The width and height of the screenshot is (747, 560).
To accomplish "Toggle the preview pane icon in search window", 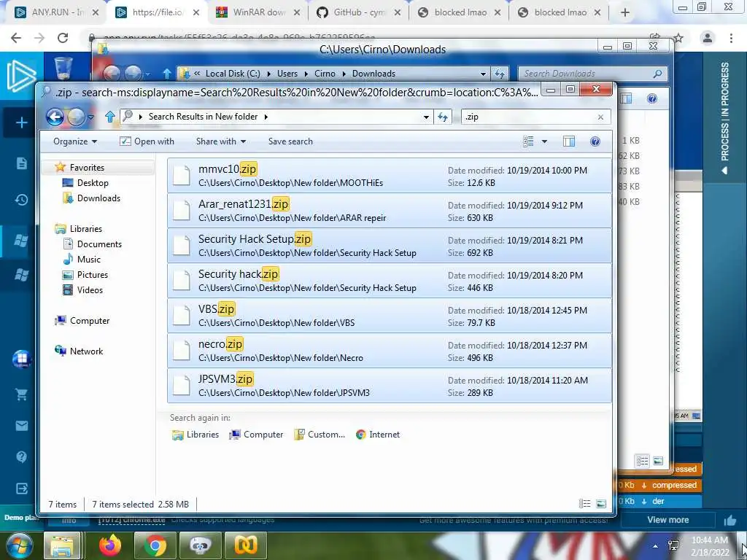I will pos(569,141).
